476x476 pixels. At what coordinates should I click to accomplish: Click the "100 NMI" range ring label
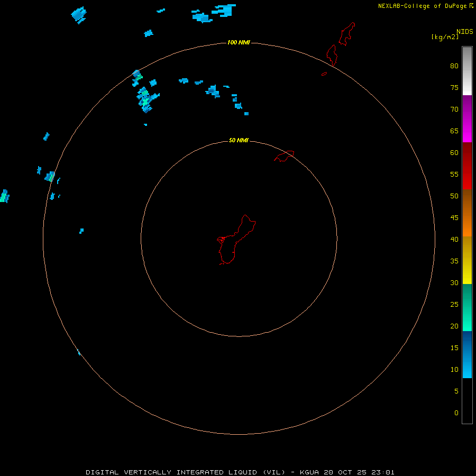pyautogui.click(x=239, y=42)
